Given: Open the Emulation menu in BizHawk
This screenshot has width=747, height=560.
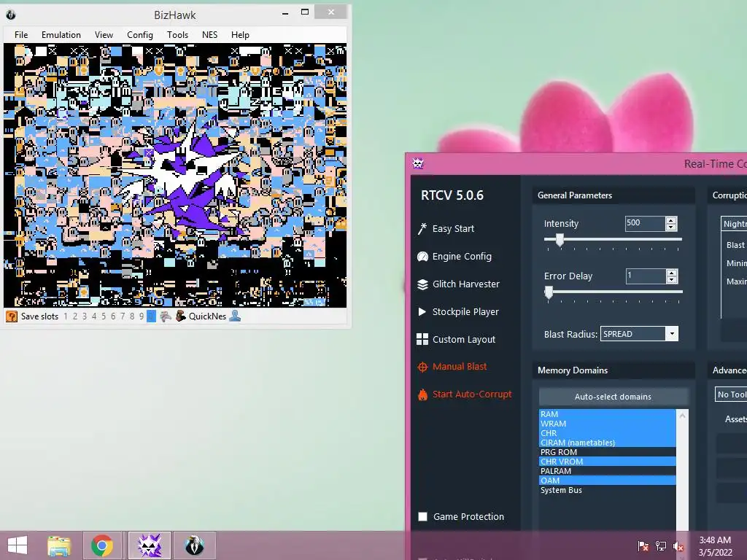Looking at the screenshot, I should click(61, 35).
